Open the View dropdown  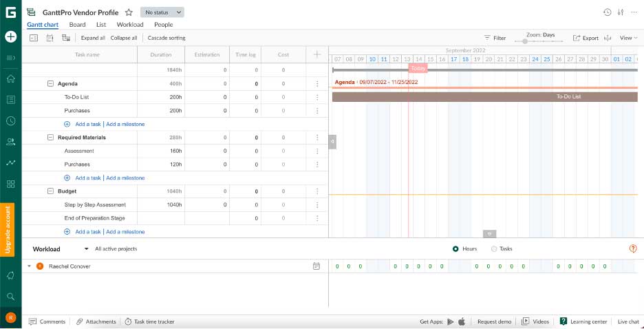(x=629, y=38)
